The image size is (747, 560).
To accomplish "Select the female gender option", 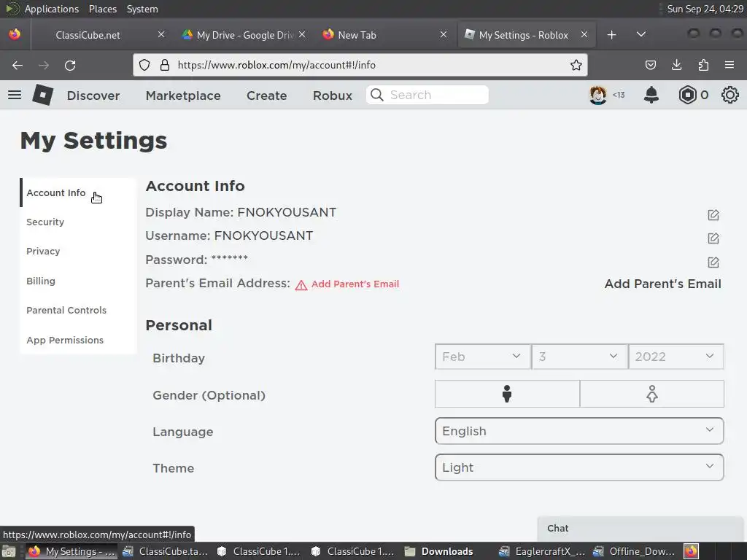I will click(x=651, y=394).
